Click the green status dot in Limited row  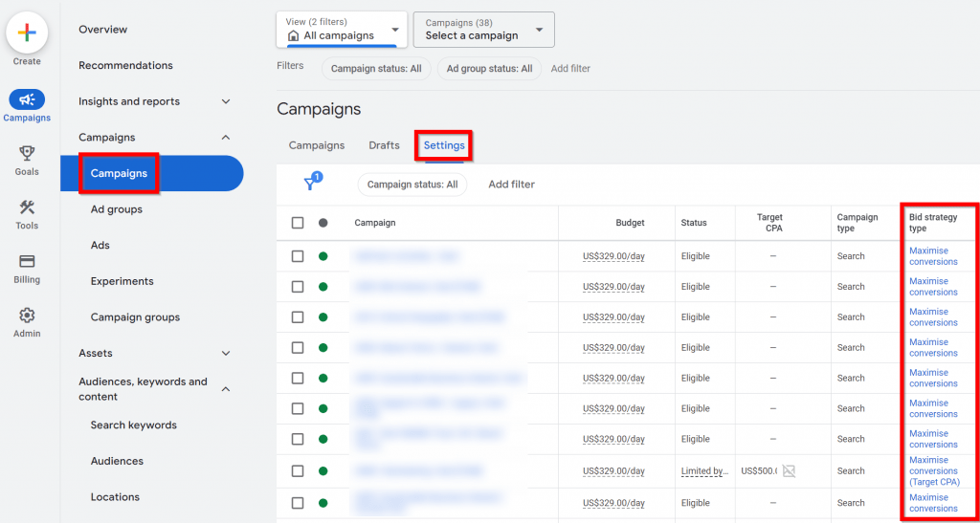323,471
